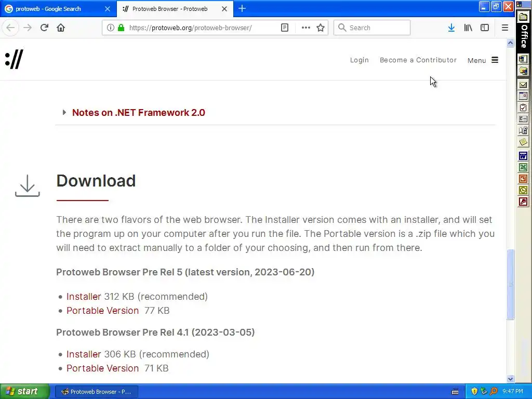Viewport: 532px width, 399px height.
Task: Click Open Office Document shortcut icon
Action: [x=523, y=71]
